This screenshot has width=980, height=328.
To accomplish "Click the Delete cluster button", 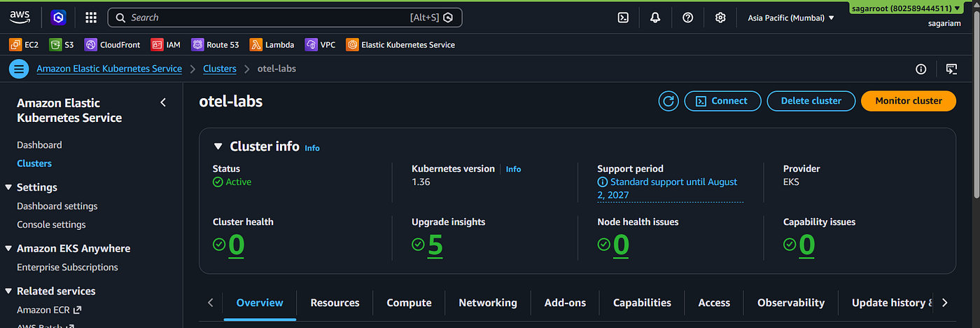I will (811, 101).
